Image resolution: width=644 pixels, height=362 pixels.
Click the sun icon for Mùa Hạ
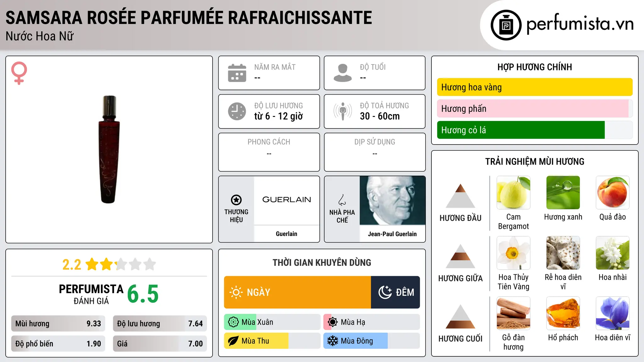tap(333, 322)
